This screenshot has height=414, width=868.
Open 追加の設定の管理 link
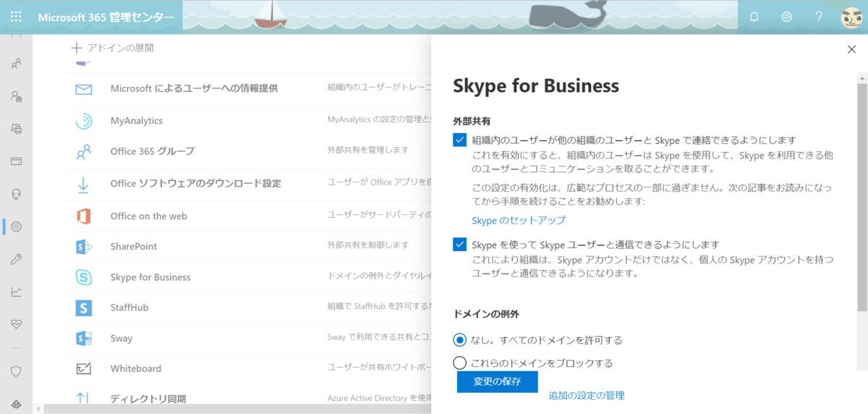point(587,395)
